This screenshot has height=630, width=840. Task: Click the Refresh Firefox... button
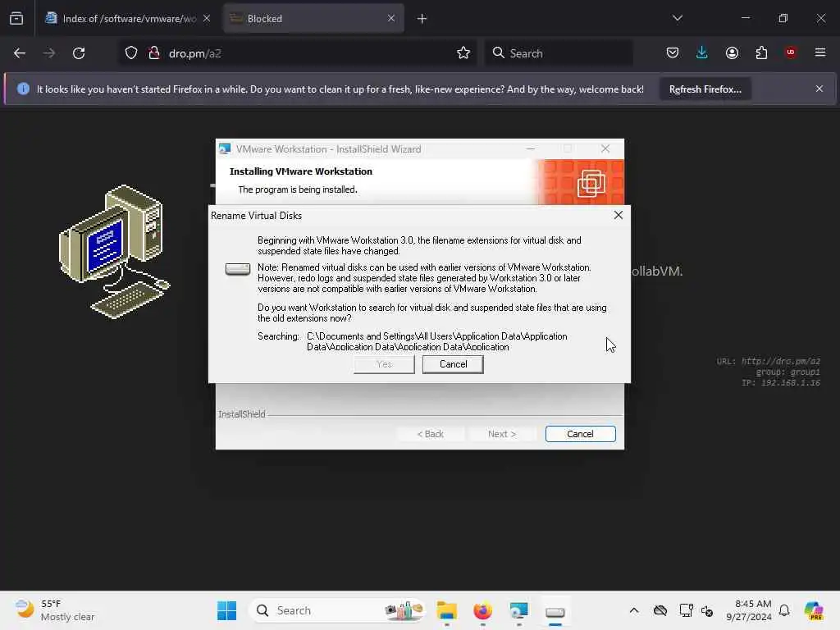point(705,89)
